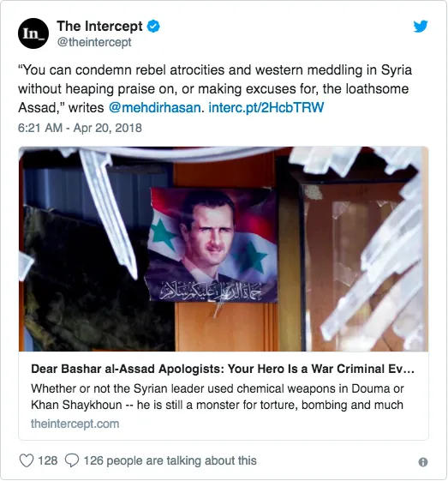
Task: Visit the @theintercept handle
Action: point(94,42)
